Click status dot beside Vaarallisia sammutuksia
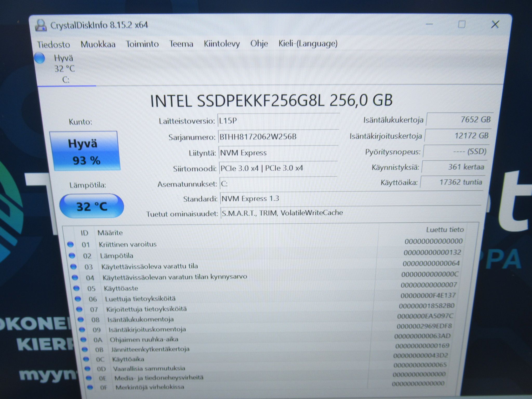 88,369
